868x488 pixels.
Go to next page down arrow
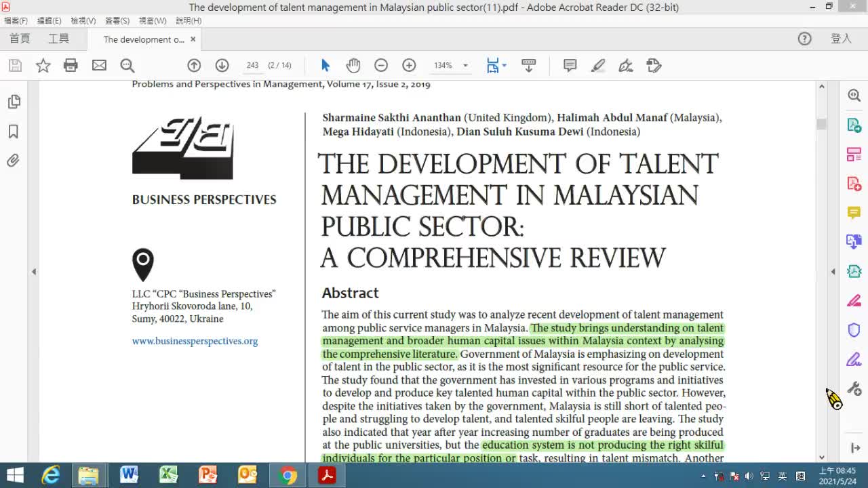222,65
